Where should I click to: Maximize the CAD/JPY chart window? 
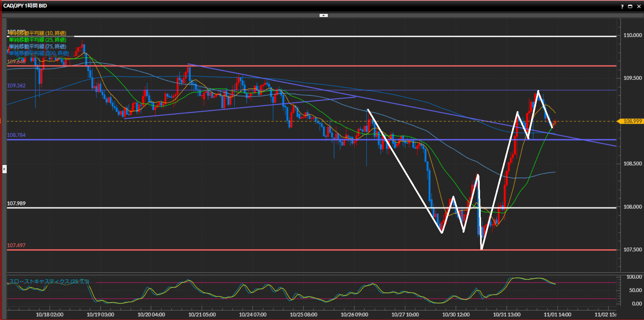tap(630, 6)
